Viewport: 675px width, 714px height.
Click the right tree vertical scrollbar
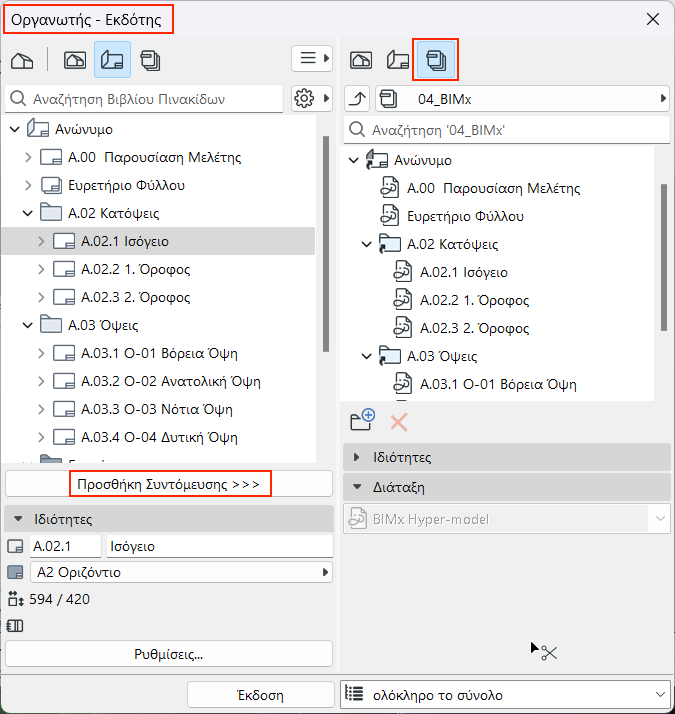[664, 257]
